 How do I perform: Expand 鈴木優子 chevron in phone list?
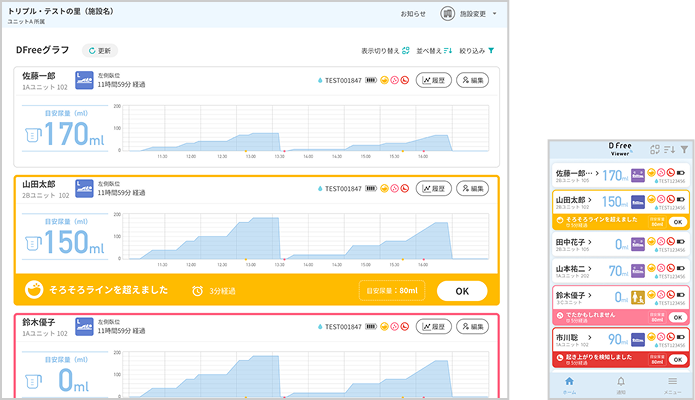coord(590,295)
